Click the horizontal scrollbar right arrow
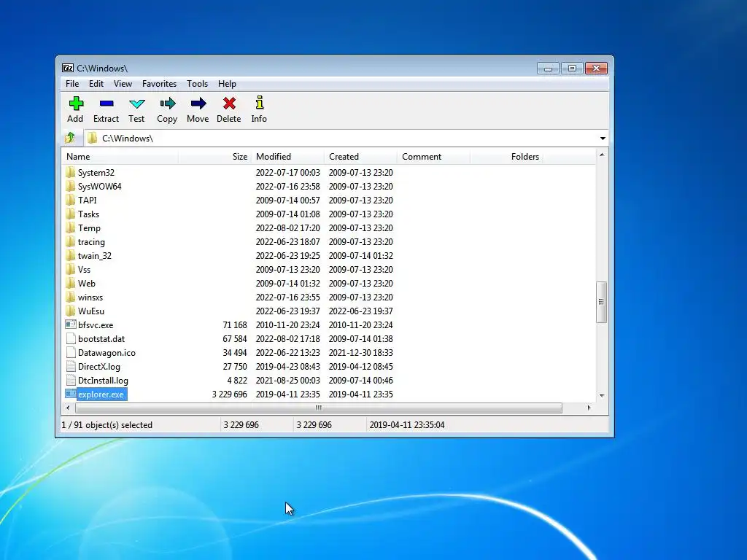Viewport: 747px width, 560px height. pos(589,408)
